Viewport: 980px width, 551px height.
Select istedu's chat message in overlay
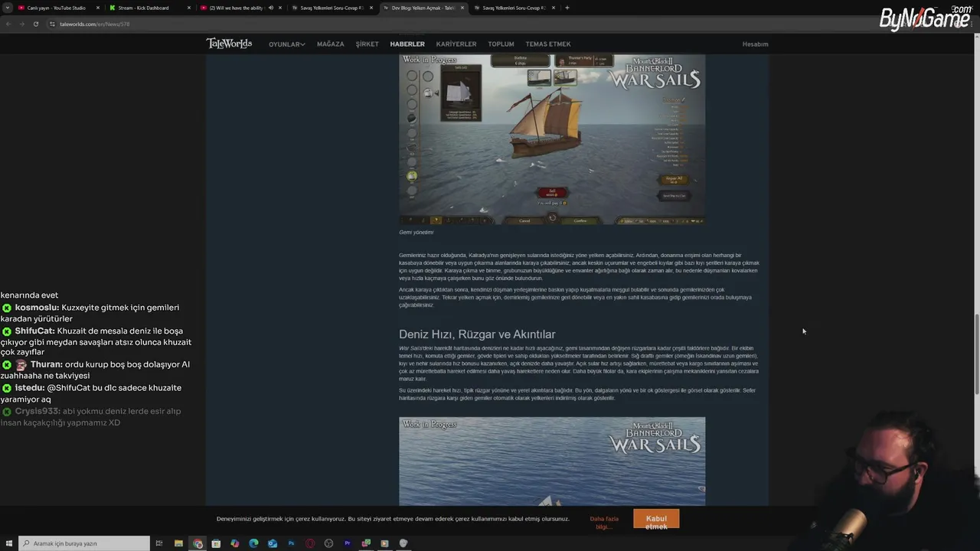(x=91, y=393)
